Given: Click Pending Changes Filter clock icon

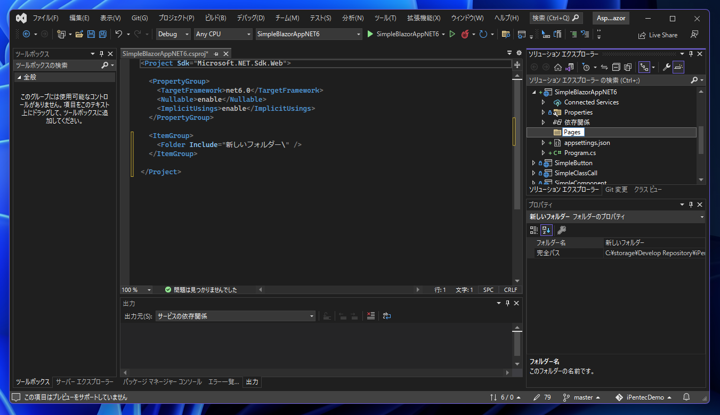Looking at the screenshot, I should (x=586, y=67).
